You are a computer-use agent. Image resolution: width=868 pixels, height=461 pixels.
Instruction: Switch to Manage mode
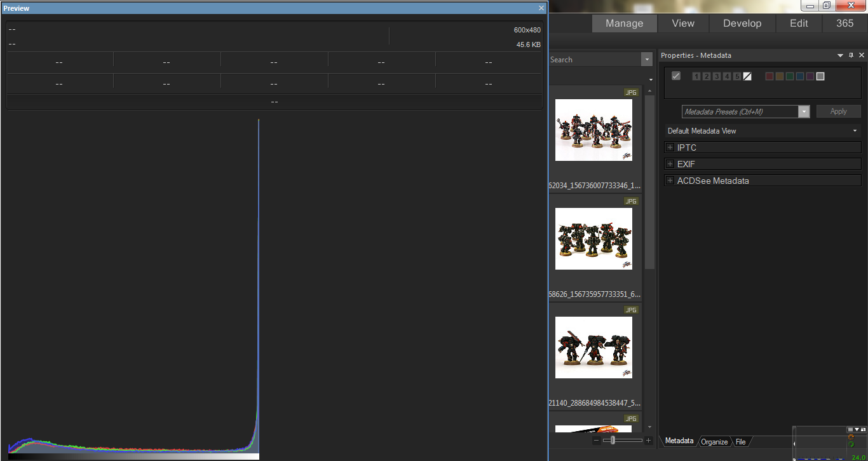624,24
